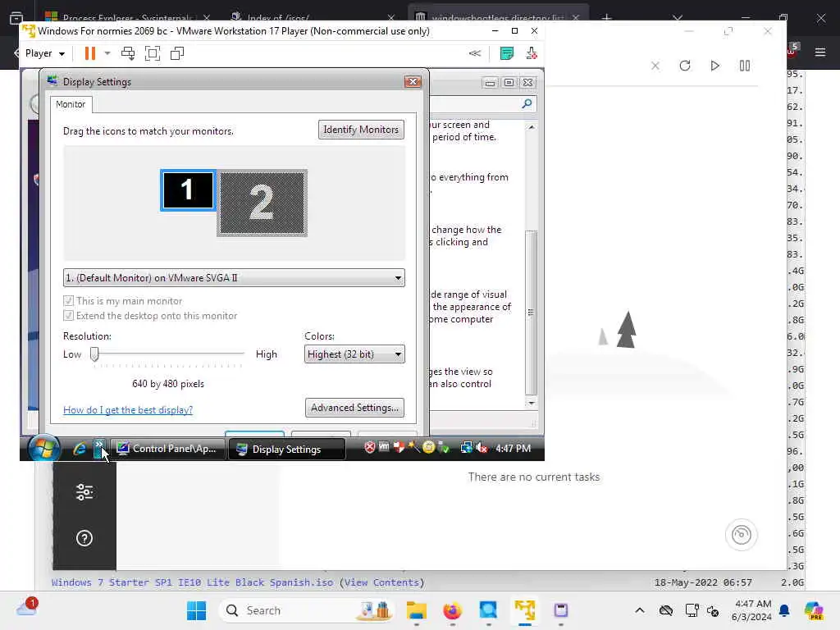This screenshot has height=630, width=840.
Task: Open the Default Monitor on VMware SVGA II dropdown
Action: 234,277
